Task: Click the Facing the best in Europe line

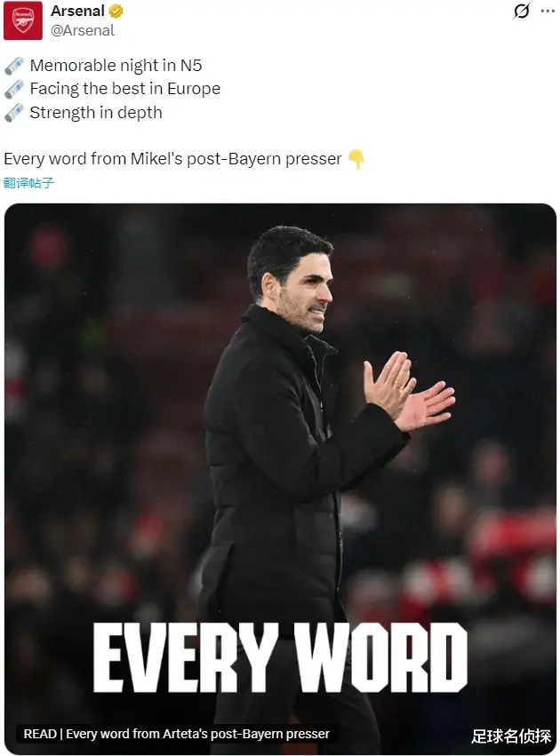Action: point(125,89)
